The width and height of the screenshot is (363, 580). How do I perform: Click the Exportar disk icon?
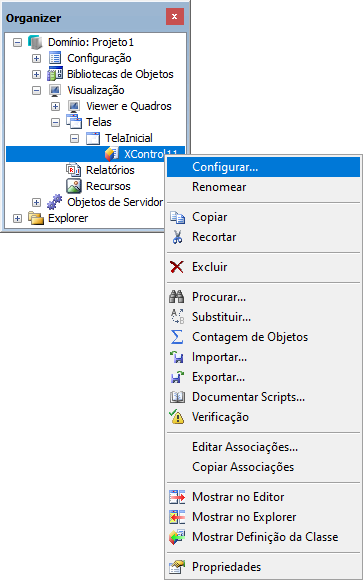(x=177, y=377)
